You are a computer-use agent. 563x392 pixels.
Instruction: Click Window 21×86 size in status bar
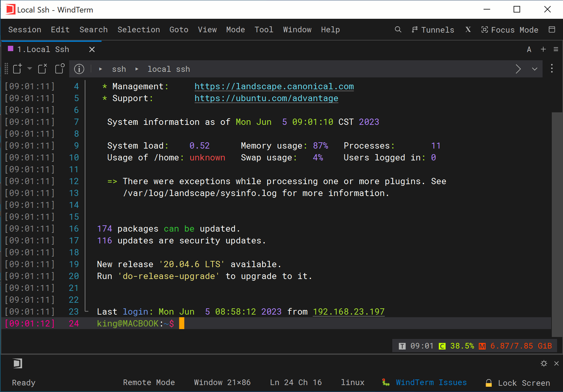(222, 382)
